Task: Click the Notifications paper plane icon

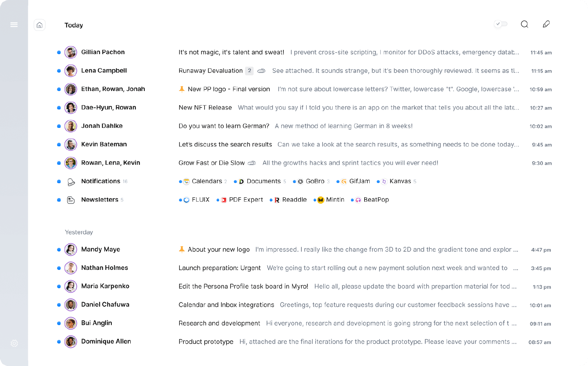Action: click(x=71, y=182)
